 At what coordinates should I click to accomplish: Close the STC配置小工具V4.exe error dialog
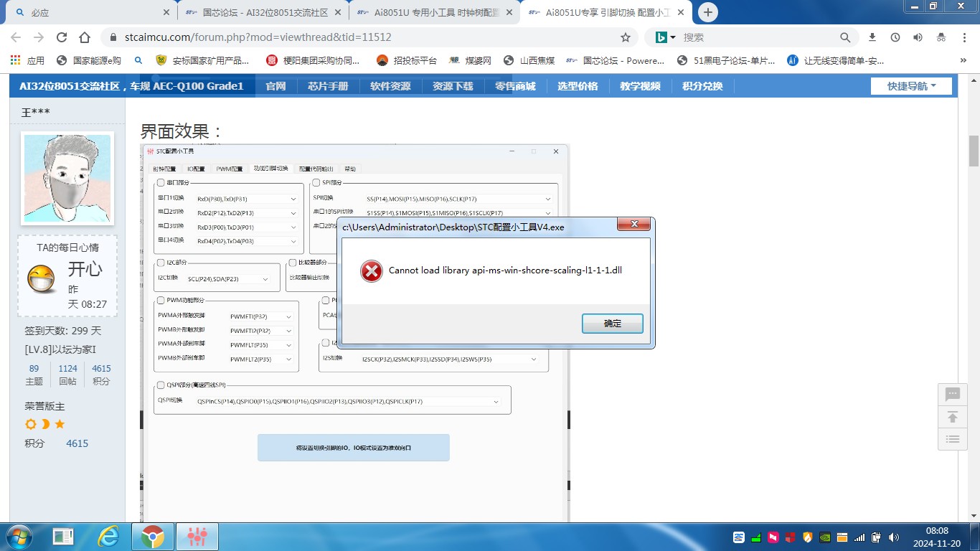634,225
